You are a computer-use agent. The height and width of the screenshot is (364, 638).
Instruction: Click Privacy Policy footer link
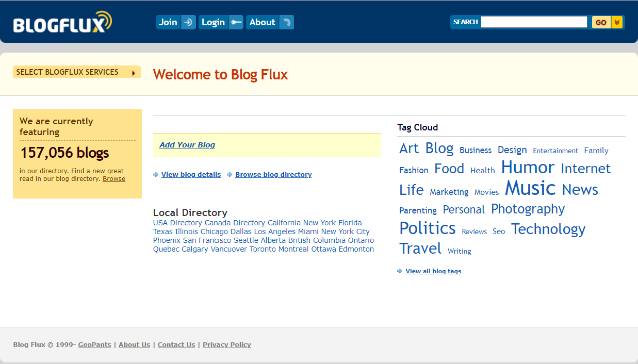pyautogui.click(x=227, y=345)
